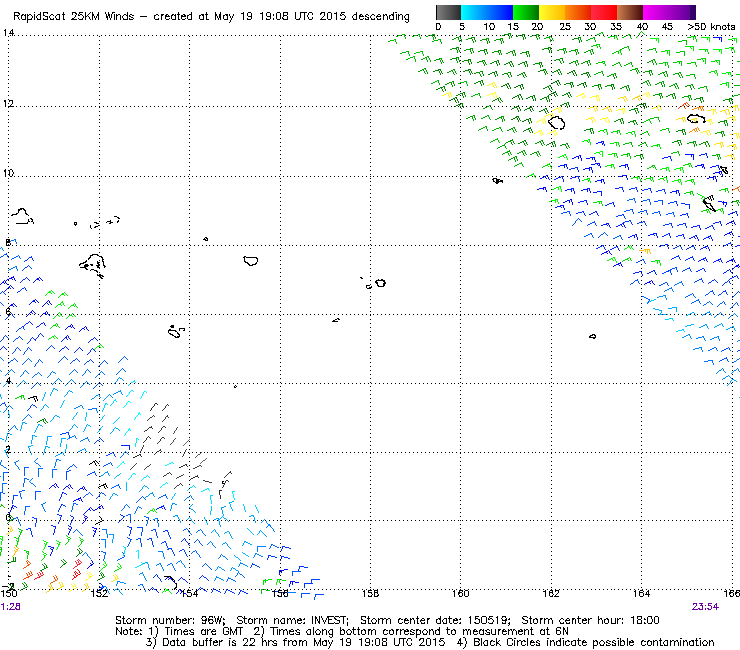Click the 'Storm name: INVEST;' text

click(x=292, y=620)
